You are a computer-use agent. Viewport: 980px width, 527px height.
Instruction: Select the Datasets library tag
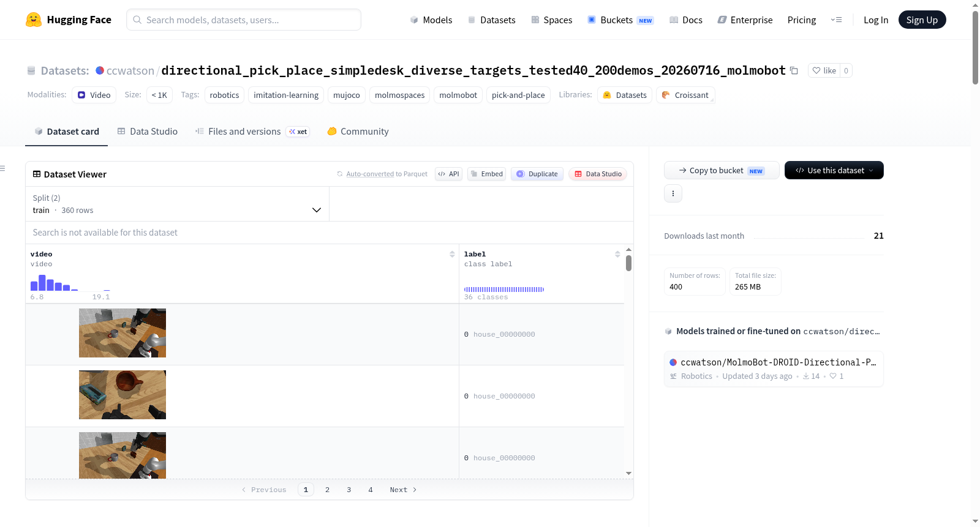[x=625, y=95]
